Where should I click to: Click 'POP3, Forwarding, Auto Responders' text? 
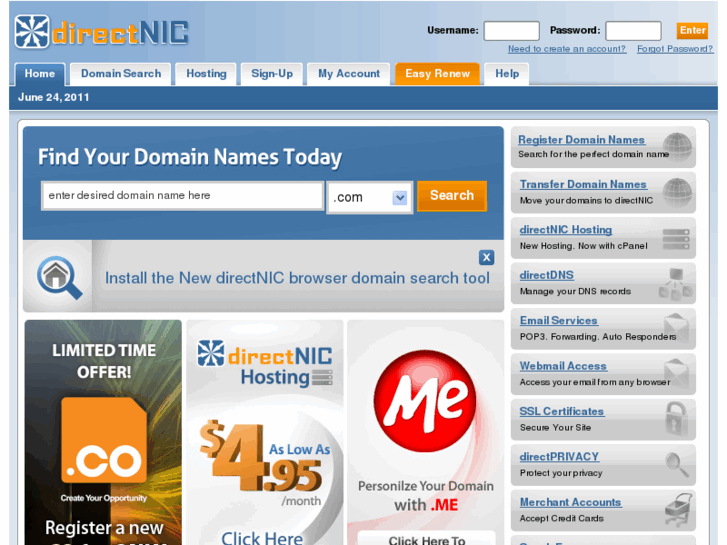[x=598, y=337]
